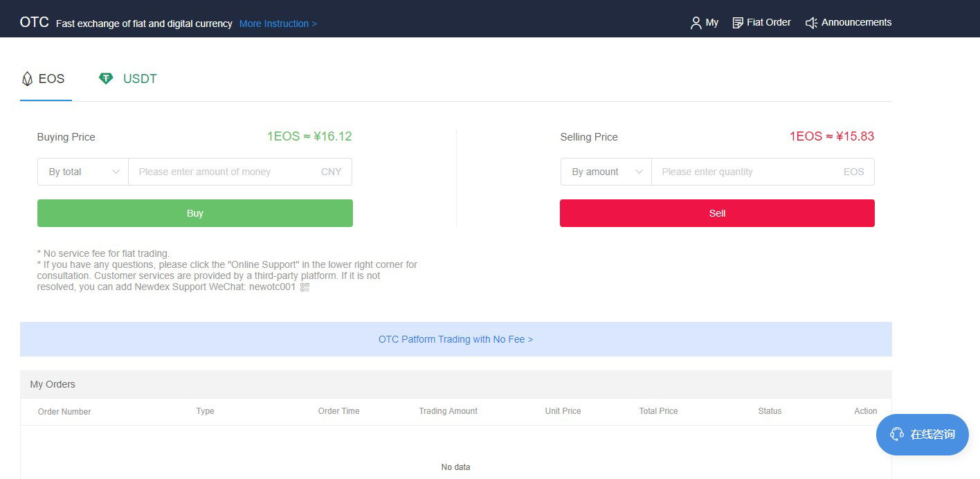This screenshot has height=479, width=980.
Task: Click the Fiat Order document icon
Action: pos(738,23)
